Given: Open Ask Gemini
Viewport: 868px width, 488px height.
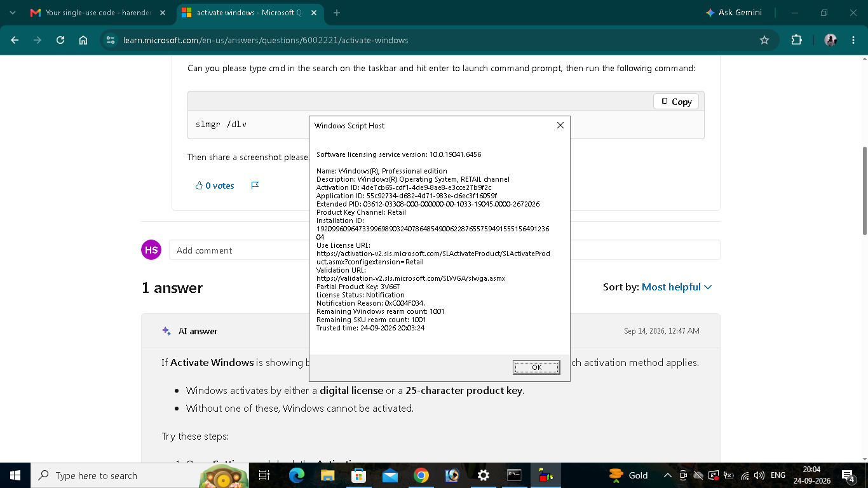Looking at the screenshot, I should tap(733, 12).
